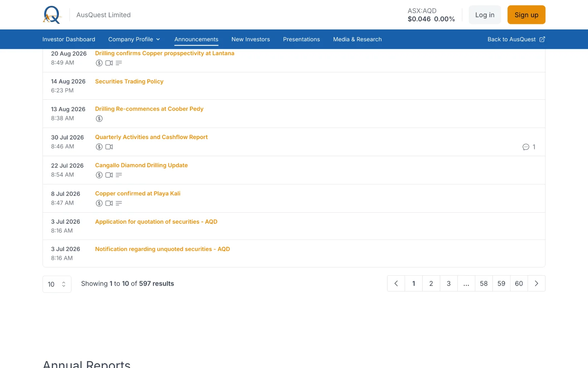The width and height of the screenshot is (588, 368).
Task: Open Securities Trading Policy announcement
Action: tap(129, 81)
